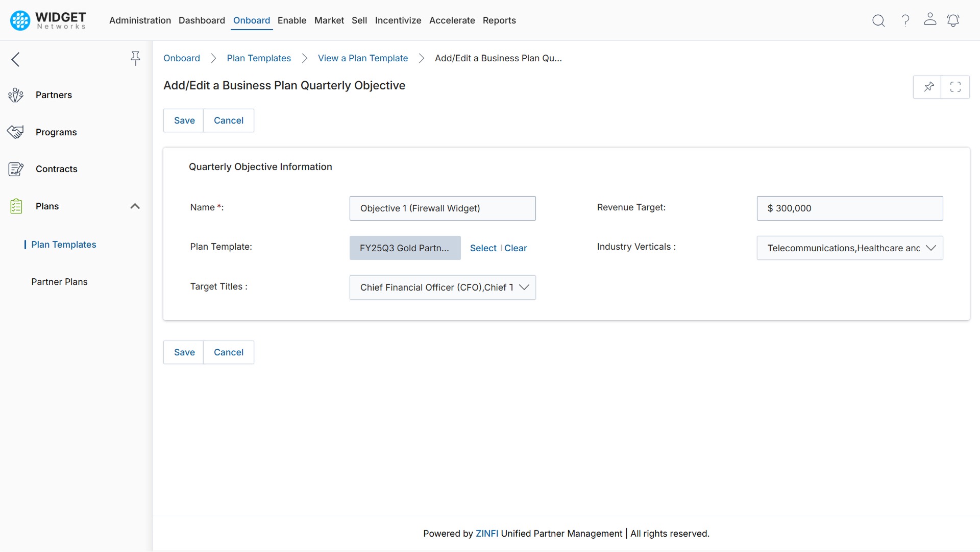Check notifications via the bell icon
Image resolution: width=980 pixels, height=552 pixels.
pyautogui.click(x=953, y=20)
